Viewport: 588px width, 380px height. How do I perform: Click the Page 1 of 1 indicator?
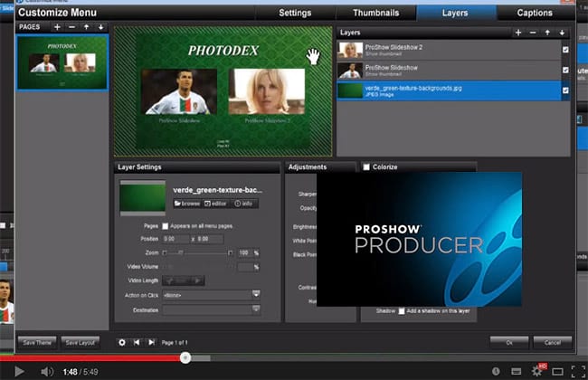pos(175,343)
